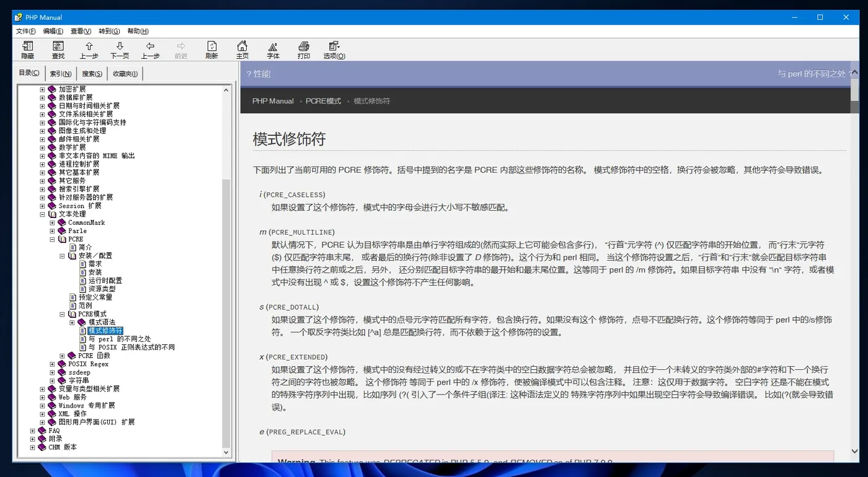This screenshot has height=477, width=868.
Task: Expand the Parle tree node
Action: (x=52, y=231)
